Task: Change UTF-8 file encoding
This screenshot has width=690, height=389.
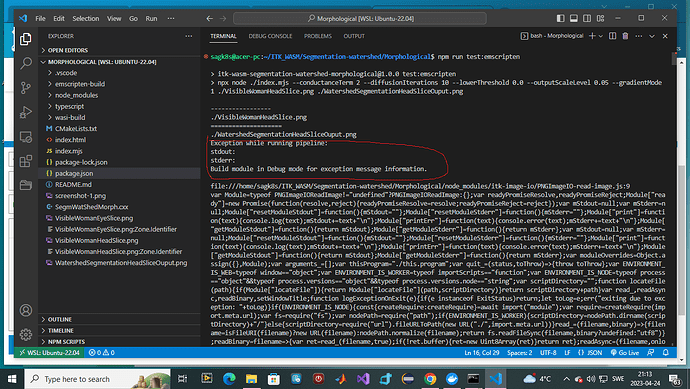Action: [548, 352]
